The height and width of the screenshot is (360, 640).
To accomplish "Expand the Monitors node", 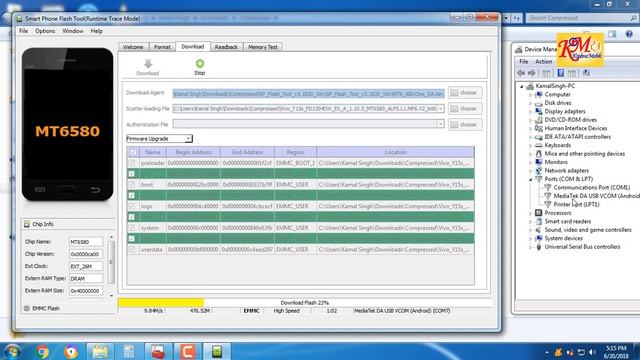I will (x=531, y=162).
